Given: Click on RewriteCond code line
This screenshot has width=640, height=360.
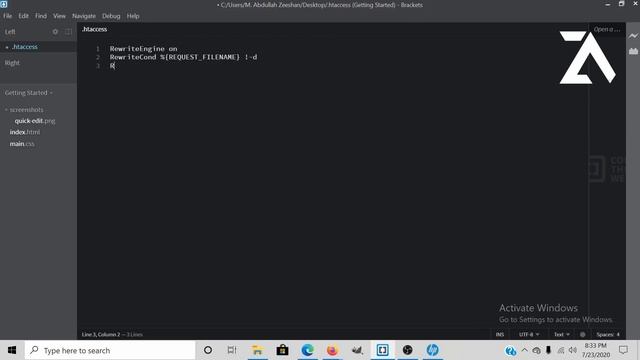Looking at the screenshot, I should [x=183, y=57].
